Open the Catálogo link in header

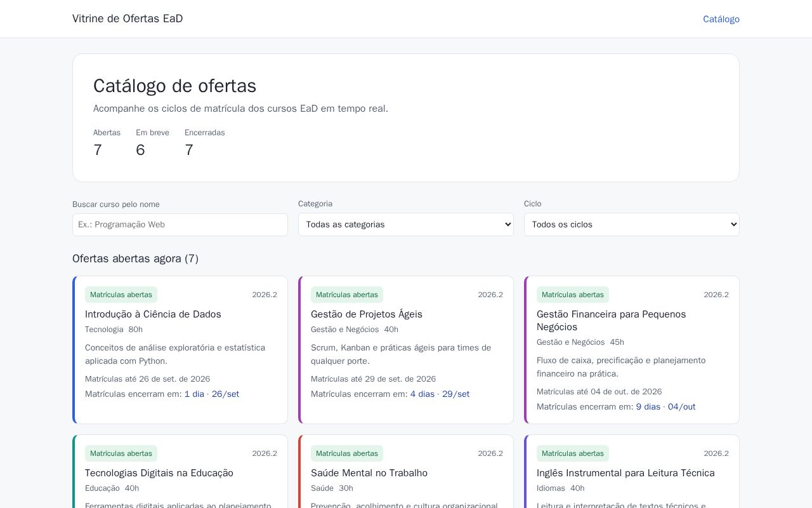click(721, 19)
